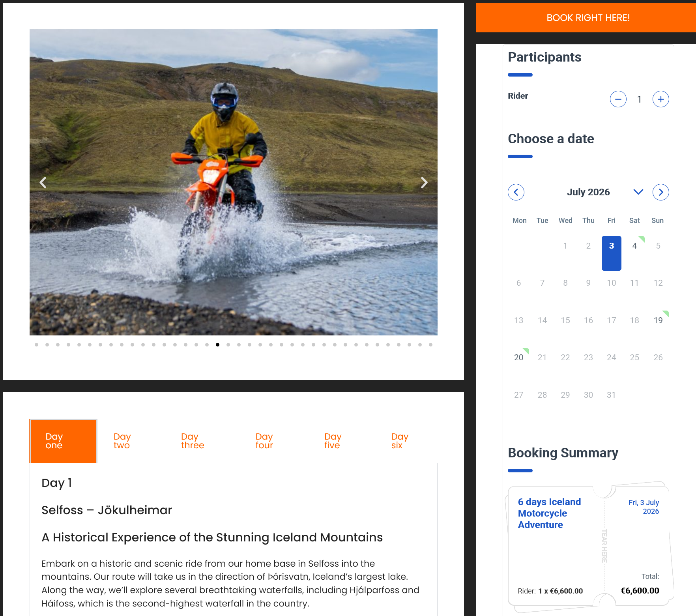Click July 10 in the calendar
Screen dimensions: 696x616
click(x=611, y=283)
